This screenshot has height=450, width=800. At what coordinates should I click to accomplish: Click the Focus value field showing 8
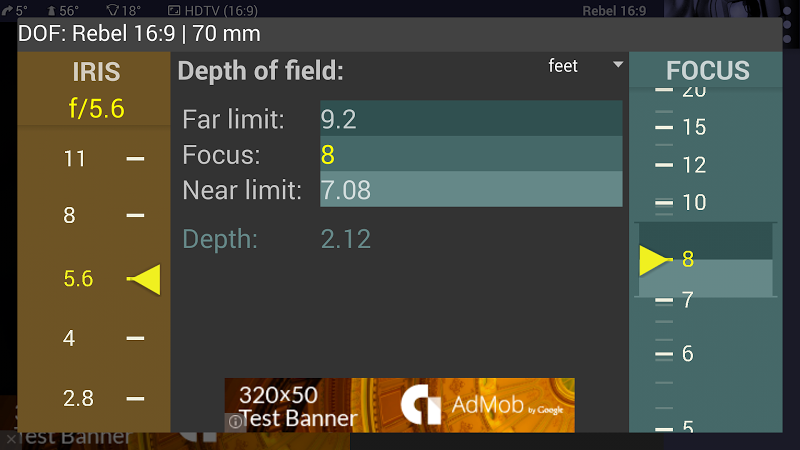[470, 155]
